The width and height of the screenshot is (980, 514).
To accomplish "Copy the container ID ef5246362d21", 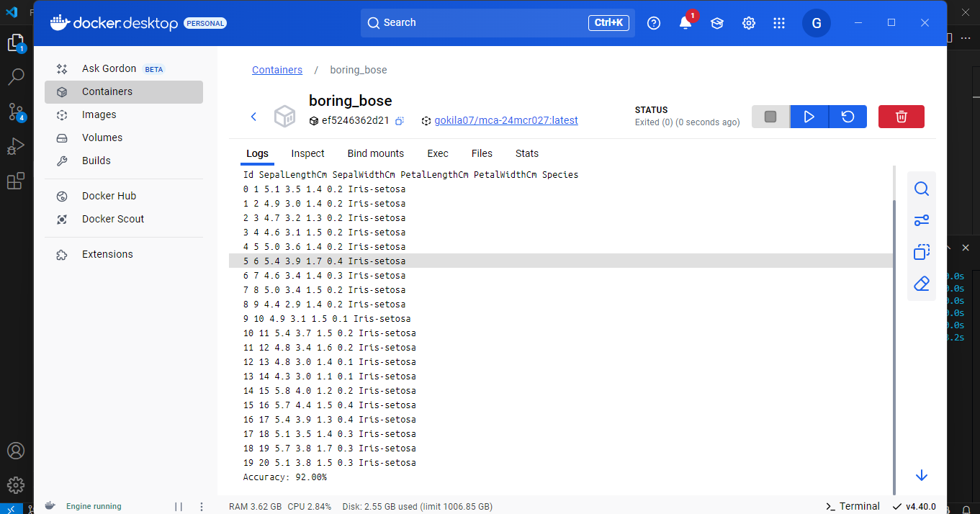I will click(x=400, y=121).
